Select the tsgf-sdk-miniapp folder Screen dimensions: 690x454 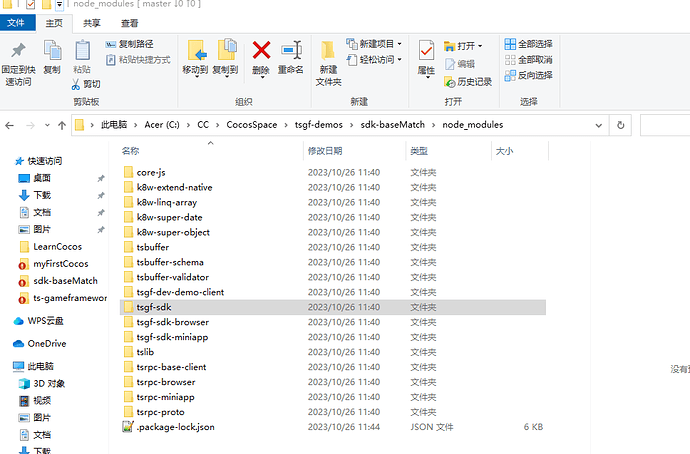click(x=172, y=337)
